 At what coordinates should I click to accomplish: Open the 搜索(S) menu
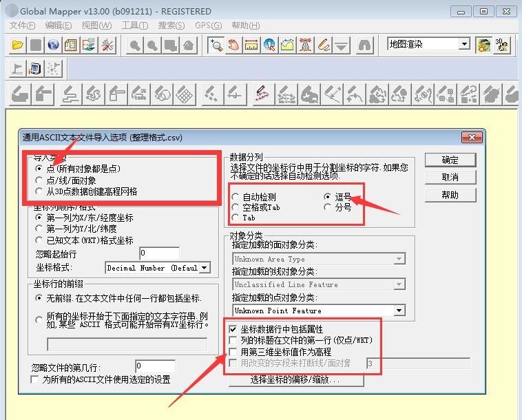point(171,25)
